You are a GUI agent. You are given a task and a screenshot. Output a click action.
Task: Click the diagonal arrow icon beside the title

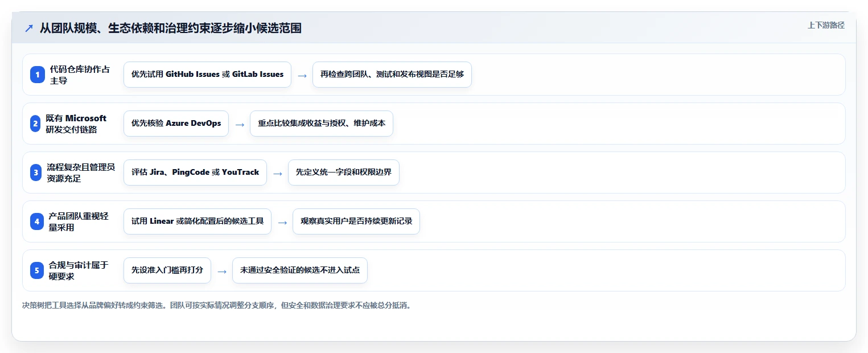coord(28,28)
